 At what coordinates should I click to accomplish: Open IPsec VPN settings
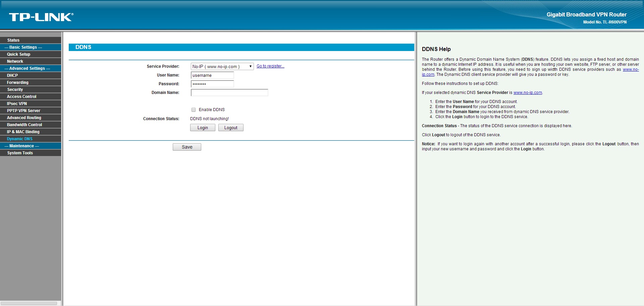(31, 104)
